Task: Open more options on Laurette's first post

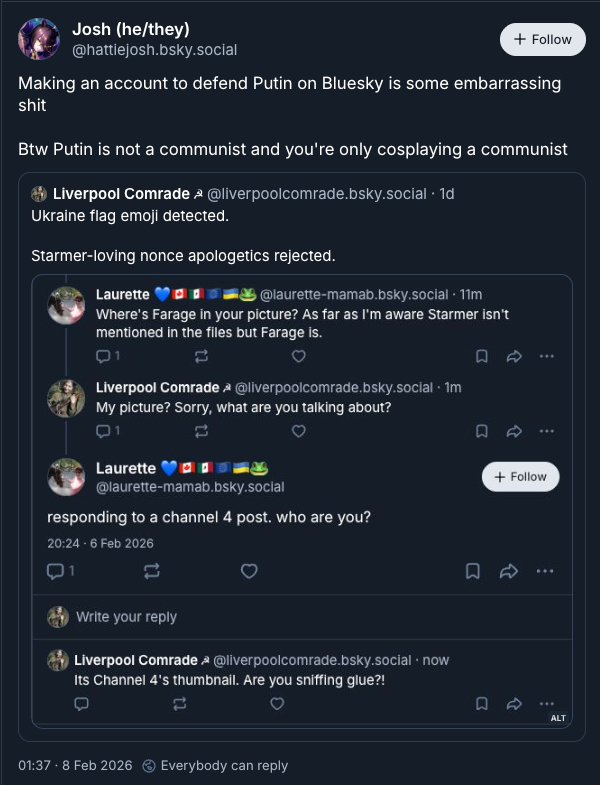Action: click(546, 355)
